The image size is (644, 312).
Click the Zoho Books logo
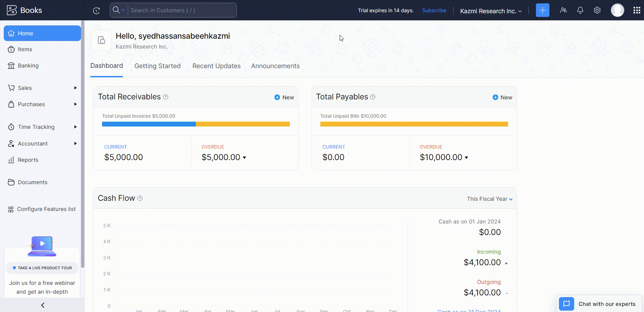pyautogui.click(x=24, y=10)
